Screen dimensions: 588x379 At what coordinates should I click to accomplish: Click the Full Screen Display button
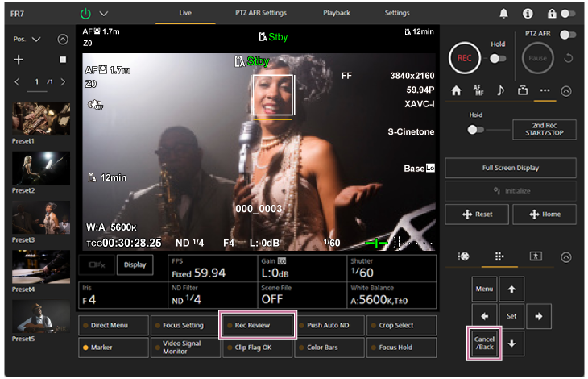point(510,168)
